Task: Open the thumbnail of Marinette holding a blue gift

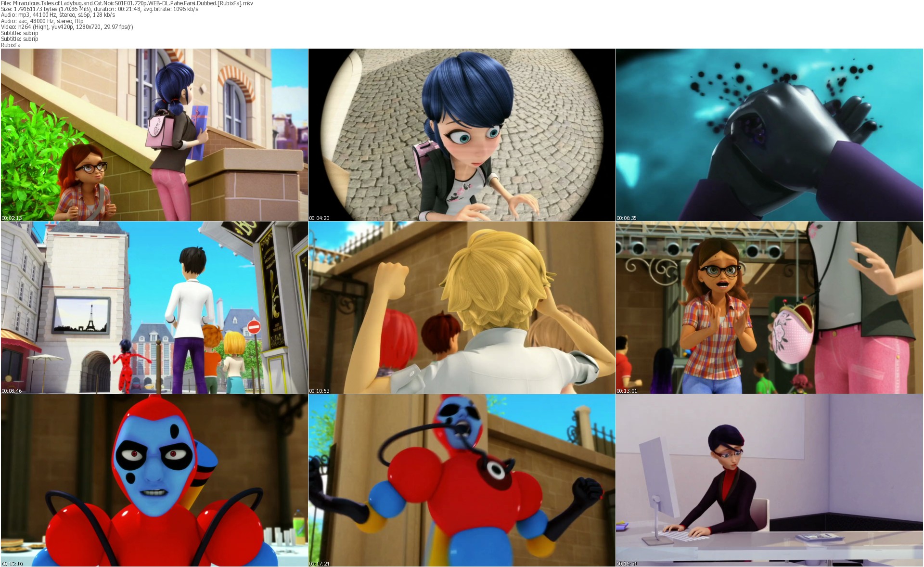Action: 154,135
